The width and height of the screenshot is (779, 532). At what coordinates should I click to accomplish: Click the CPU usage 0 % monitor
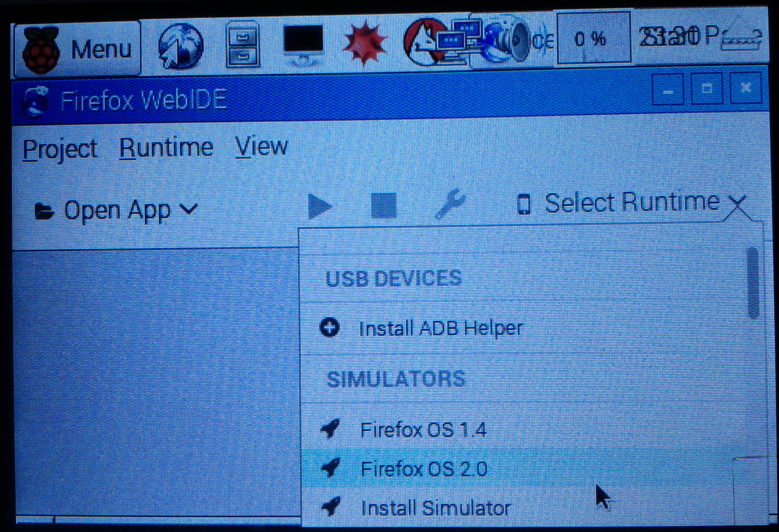pyautogui.click(x=594, y=38)
